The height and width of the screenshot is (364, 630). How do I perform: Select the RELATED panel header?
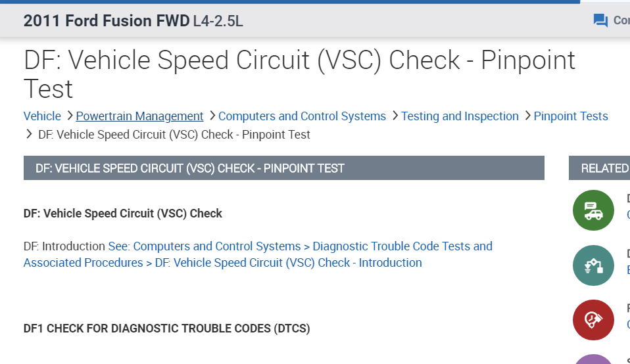[x=602, y=168]
